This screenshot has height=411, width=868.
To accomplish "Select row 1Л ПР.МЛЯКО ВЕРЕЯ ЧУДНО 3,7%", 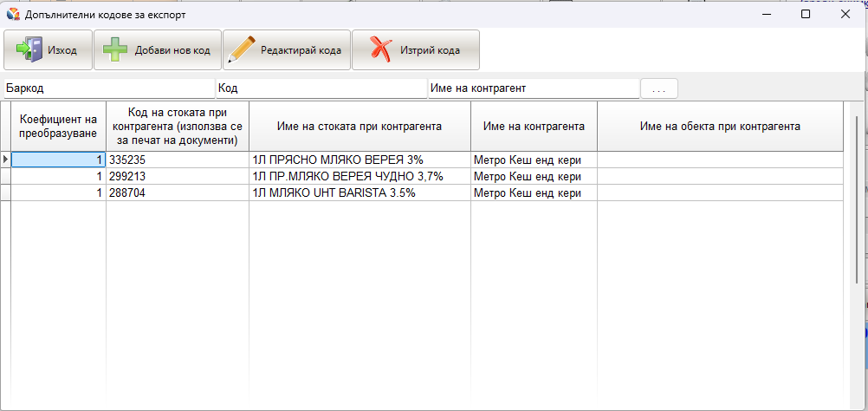I will (x=360, y=176).
